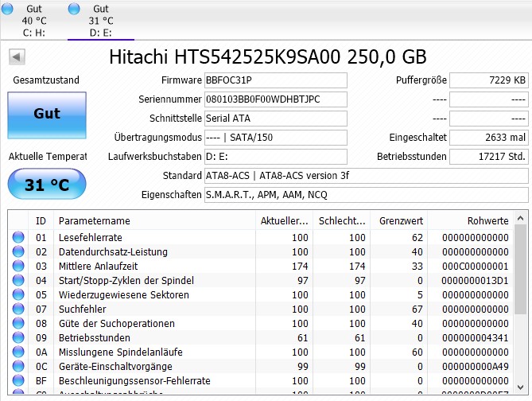532x401 pixels.
Task: Click the Eigenschaften S.M.A.R.T. field
Action: (x=366, y=195)
